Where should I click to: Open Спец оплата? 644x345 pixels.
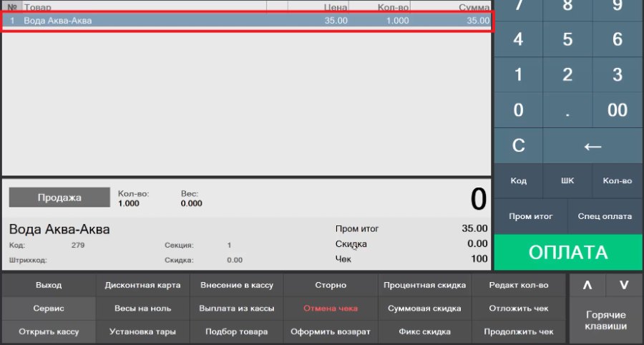tap(605, 216)
